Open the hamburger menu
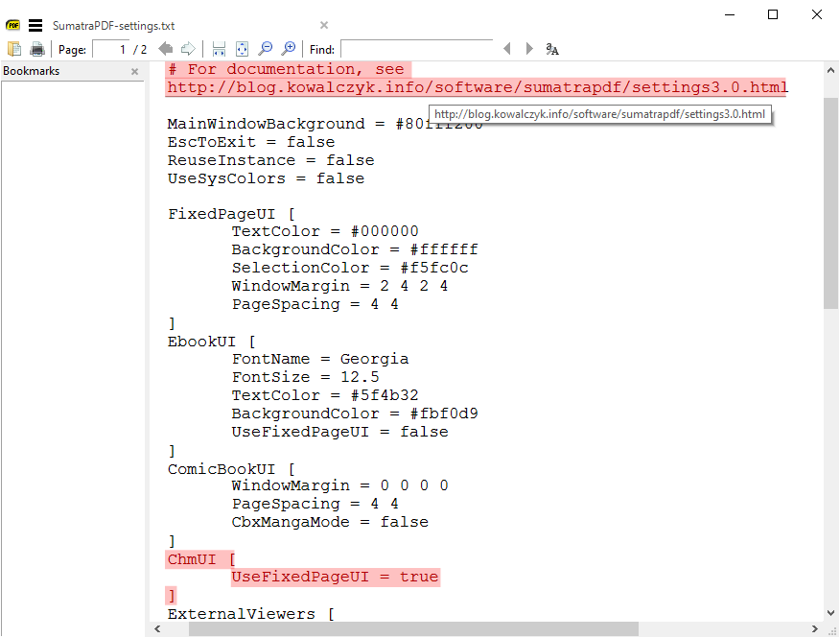 click(35, 25)
